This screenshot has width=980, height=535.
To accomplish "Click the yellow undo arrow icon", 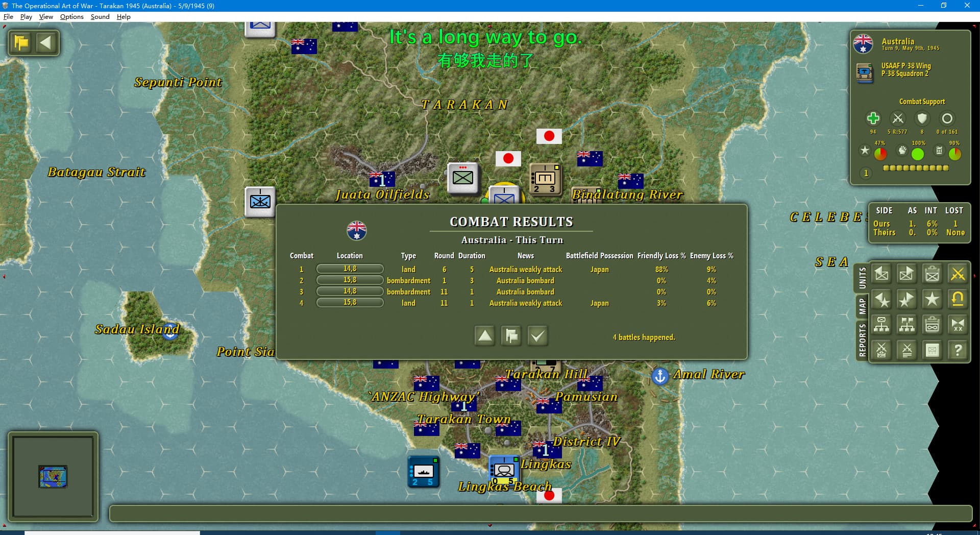I will tap(958, 299).
